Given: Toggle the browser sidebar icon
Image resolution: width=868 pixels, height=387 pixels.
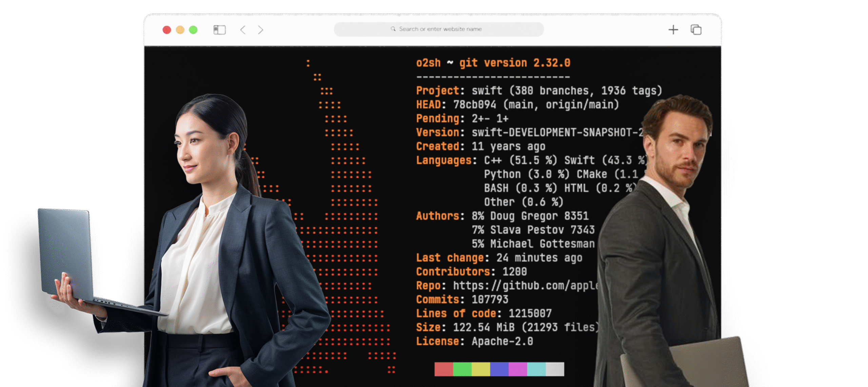Looking at the screenshot, I should pyautogui.click(x=219, y=30).
